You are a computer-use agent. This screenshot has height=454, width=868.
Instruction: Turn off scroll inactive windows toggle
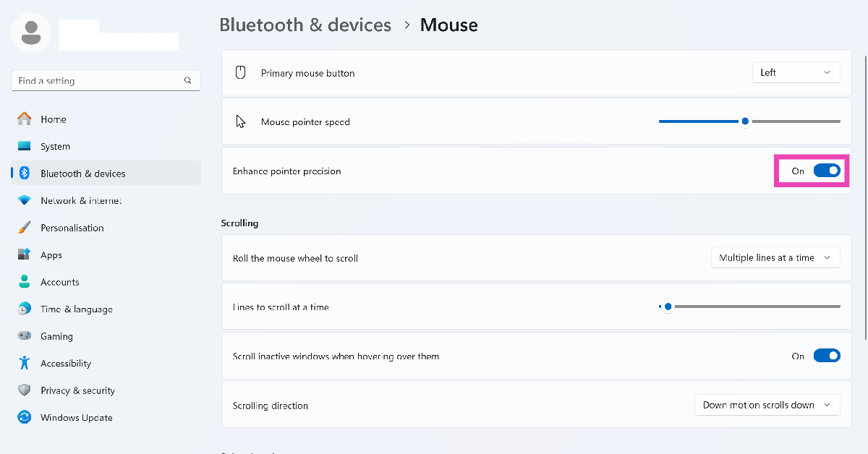pos(827,356)
